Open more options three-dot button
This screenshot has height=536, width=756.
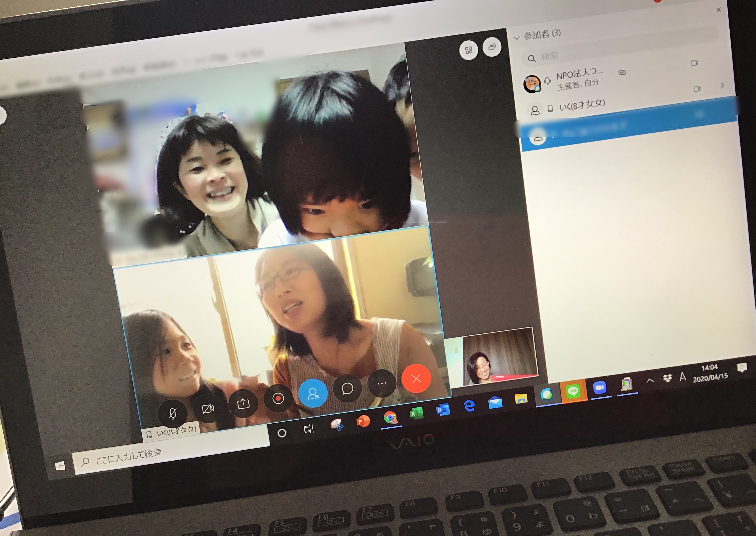[x=382, y=383]
